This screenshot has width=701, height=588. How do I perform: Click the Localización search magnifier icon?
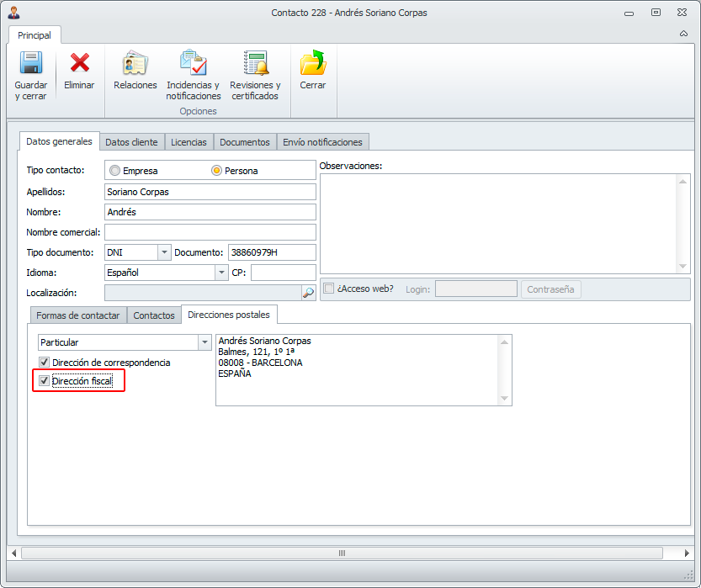point(308,293)
